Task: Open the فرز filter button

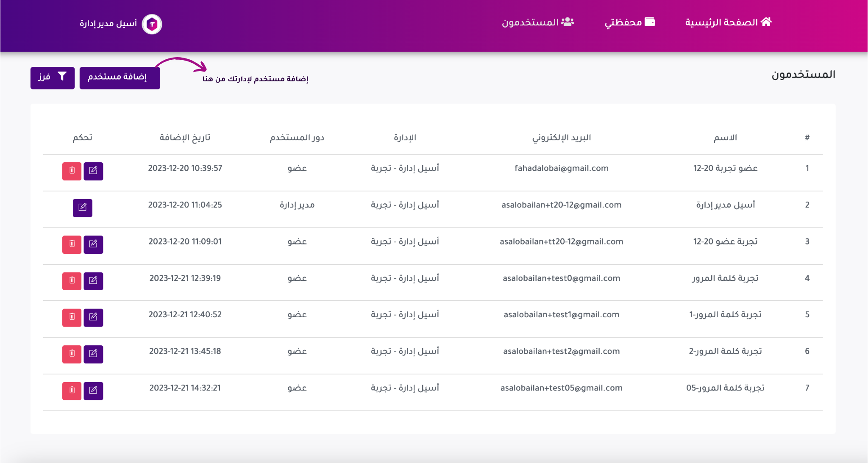Action: pos(53,78)
